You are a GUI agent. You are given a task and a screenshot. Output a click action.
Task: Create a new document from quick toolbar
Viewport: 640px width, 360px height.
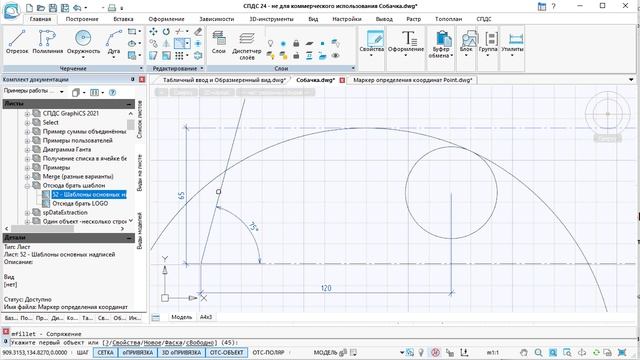[29, 7]
